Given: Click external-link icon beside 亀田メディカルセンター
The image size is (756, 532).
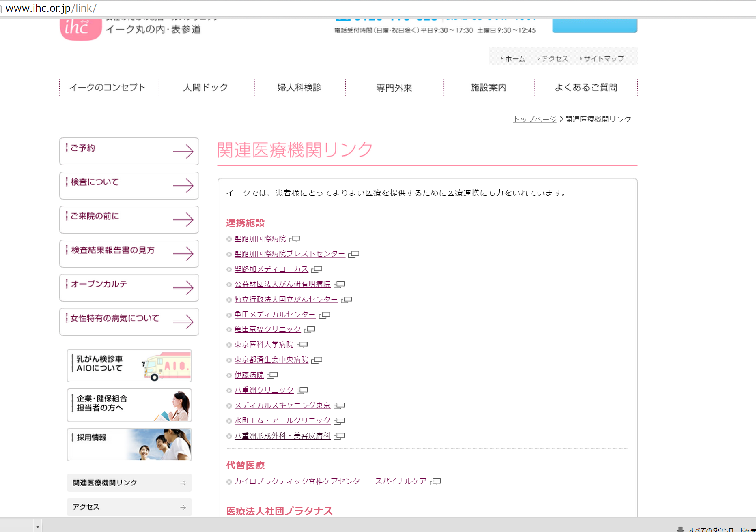Looking at the screenshot, I should pyautogui.click(x=325, y=315).
